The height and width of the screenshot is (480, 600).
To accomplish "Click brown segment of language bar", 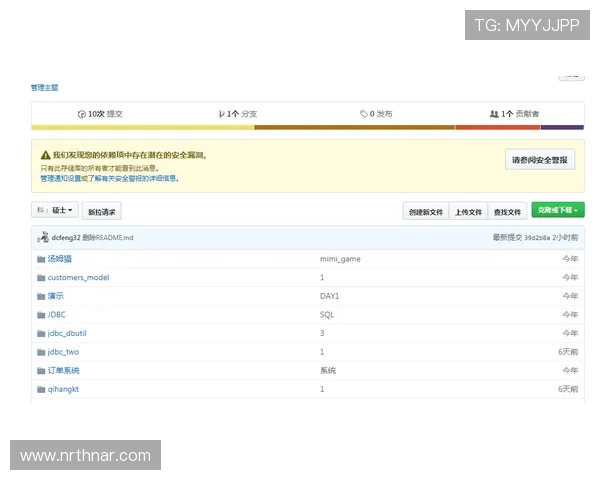I will 355,127.
